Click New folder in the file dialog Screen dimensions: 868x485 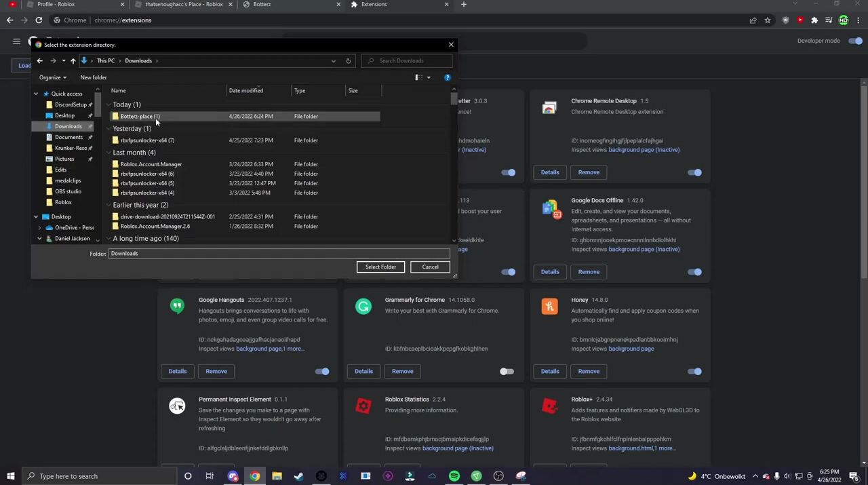tap(94, 77)
